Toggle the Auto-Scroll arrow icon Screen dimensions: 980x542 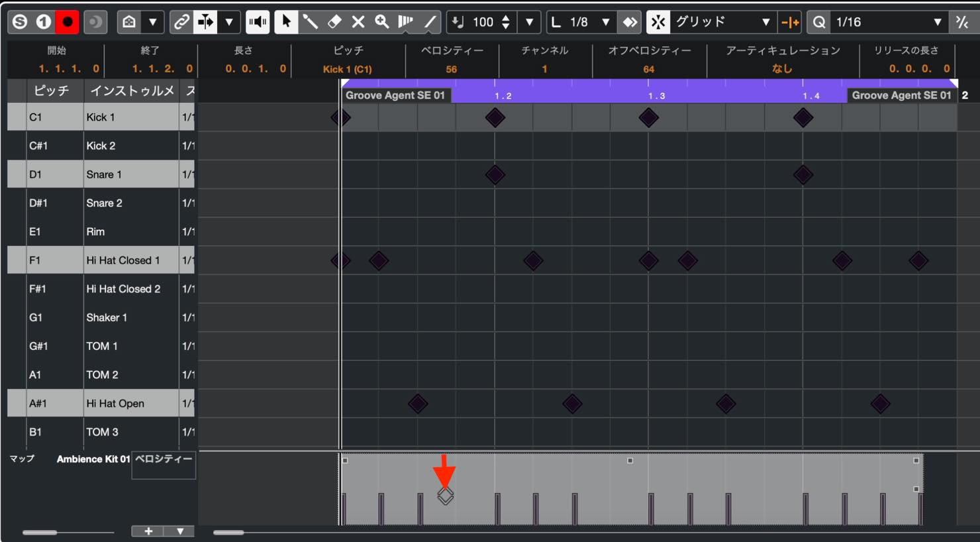[x=205, y=22]
